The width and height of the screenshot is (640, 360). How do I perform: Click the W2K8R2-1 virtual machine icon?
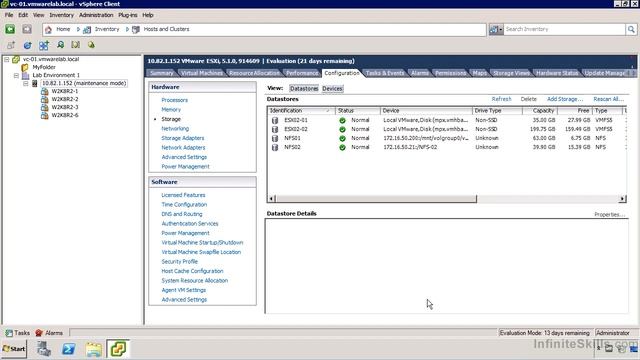[44, 91]
